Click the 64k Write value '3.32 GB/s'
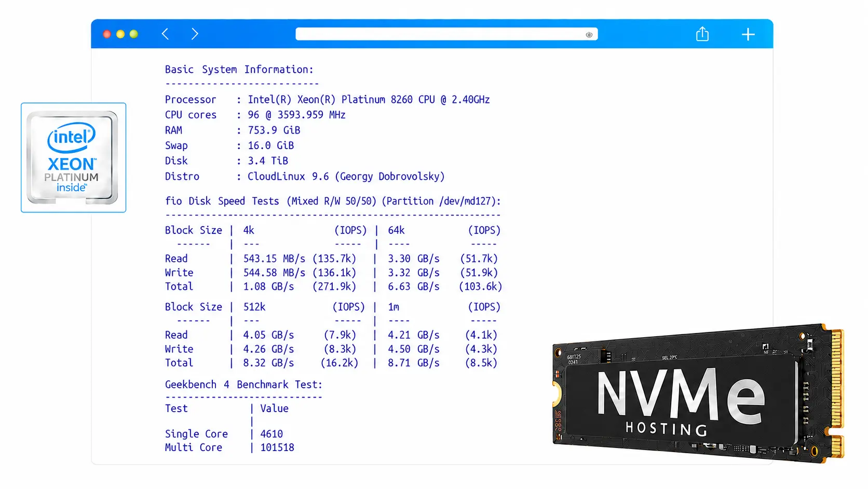The height and width of the screenshot is (489, 868). point(414,273)
